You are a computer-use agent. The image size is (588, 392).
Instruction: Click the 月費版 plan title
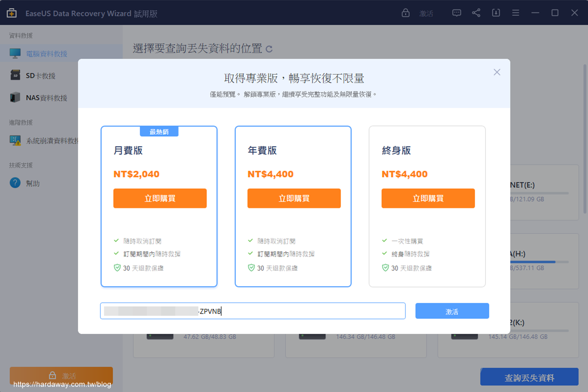tap(128, 150)
